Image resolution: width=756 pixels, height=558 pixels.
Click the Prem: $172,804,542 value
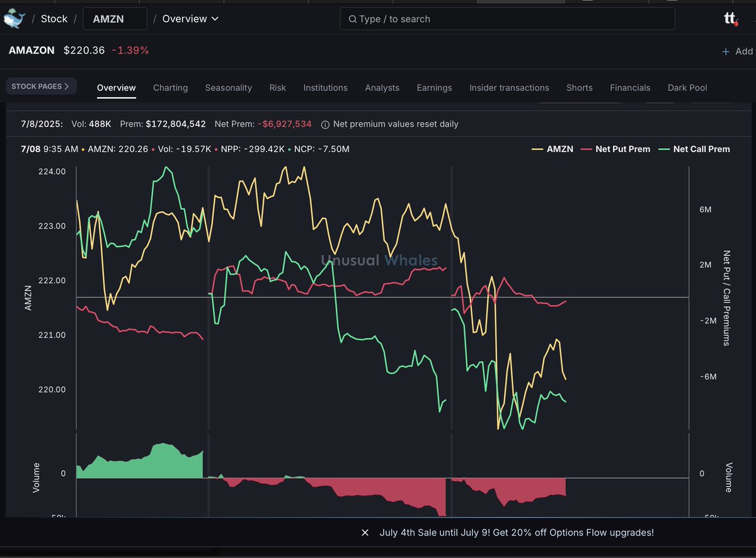tap(163, 124)
